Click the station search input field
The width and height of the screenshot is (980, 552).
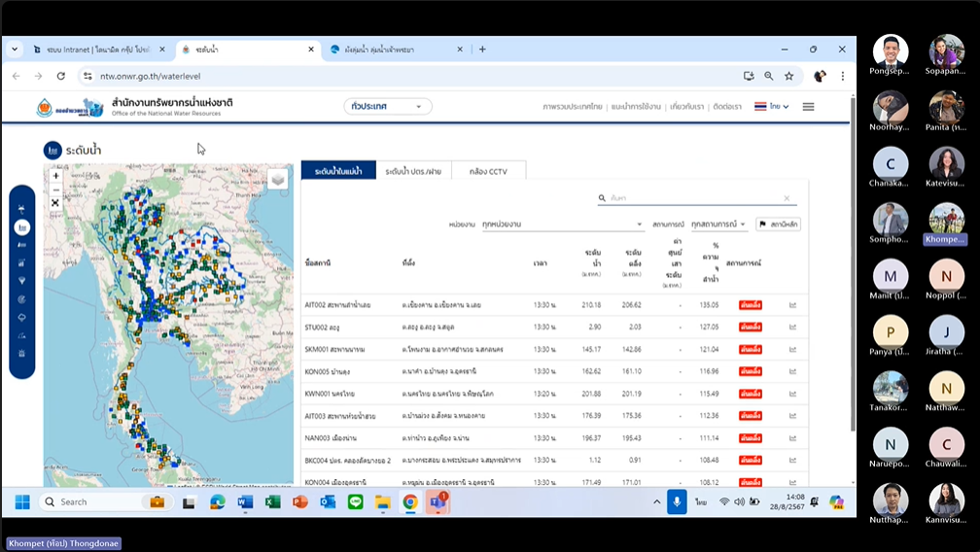(x=696, y=198)
